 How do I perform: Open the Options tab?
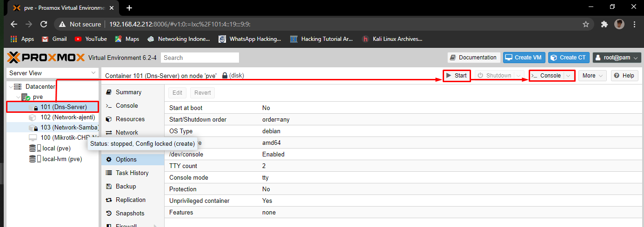point(133,159)
